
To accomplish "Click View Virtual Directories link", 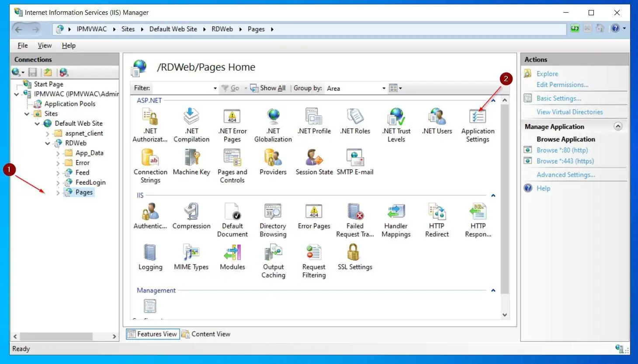I will point(569,112).
